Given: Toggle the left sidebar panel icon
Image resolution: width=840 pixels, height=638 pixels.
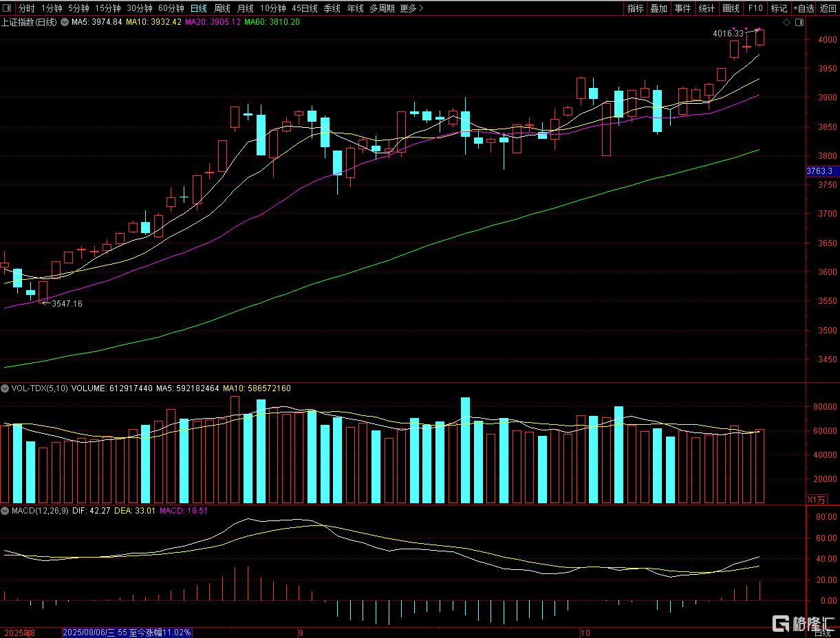Looking at the screenshot, I should [8, 8].
